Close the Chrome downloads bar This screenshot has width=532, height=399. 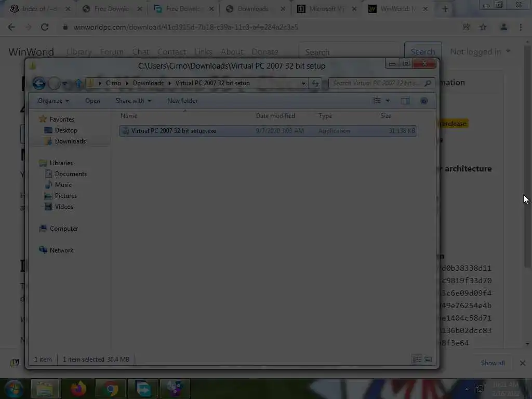point(523,363)
